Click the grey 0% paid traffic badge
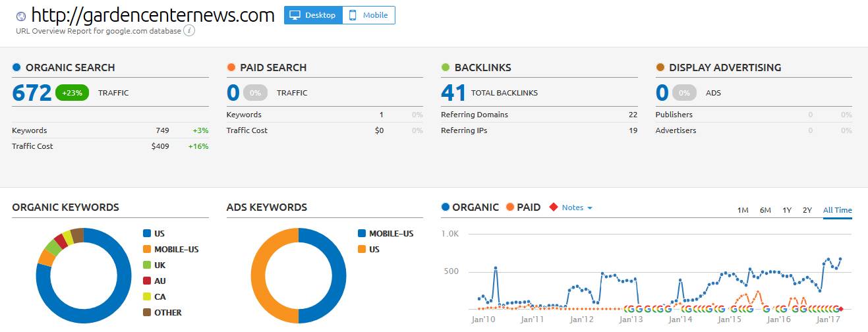This screenshot has height=332, width=868. click(x=255, y=93)
